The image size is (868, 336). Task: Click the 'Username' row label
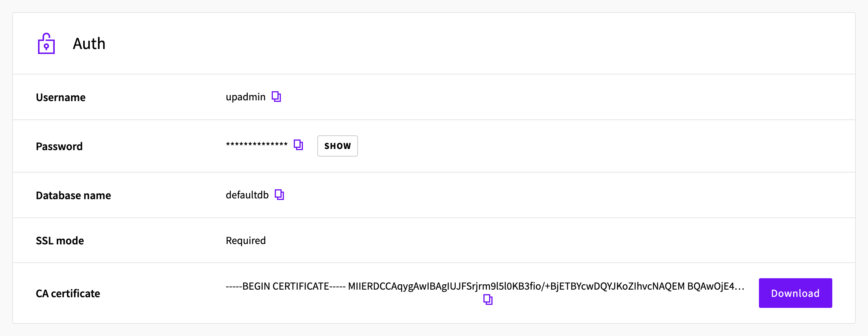[x=61, y=97]
